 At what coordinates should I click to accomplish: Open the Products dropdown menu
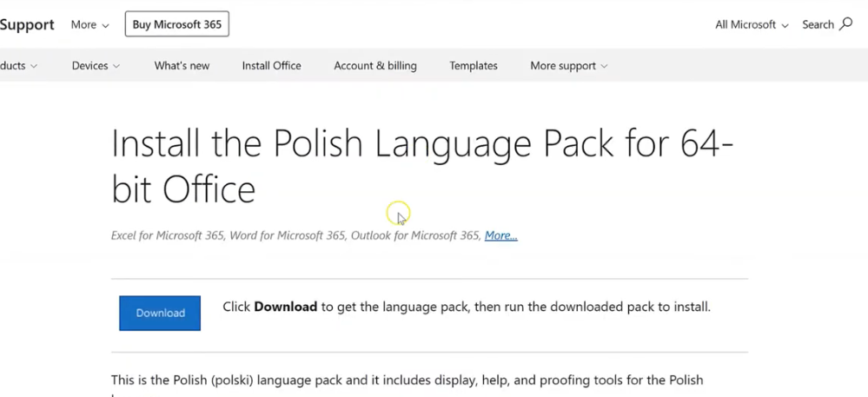point(19,65)
